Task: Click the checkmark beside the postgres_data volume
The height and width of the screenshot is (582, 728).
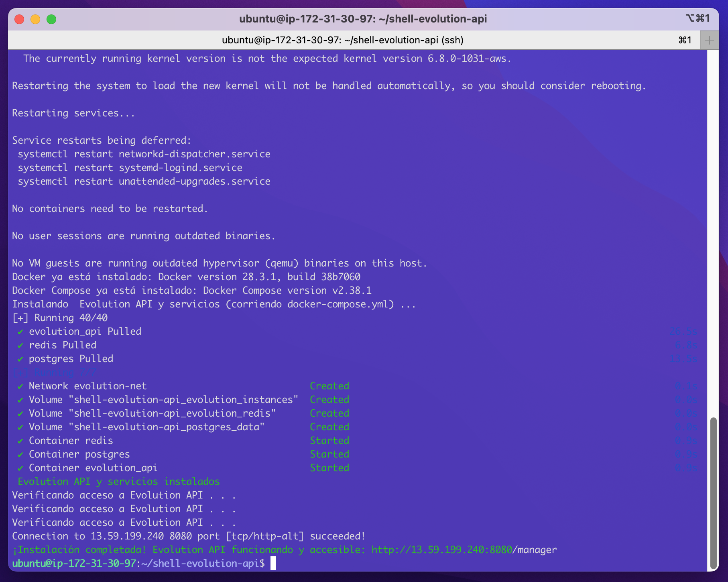Action: 20,427
